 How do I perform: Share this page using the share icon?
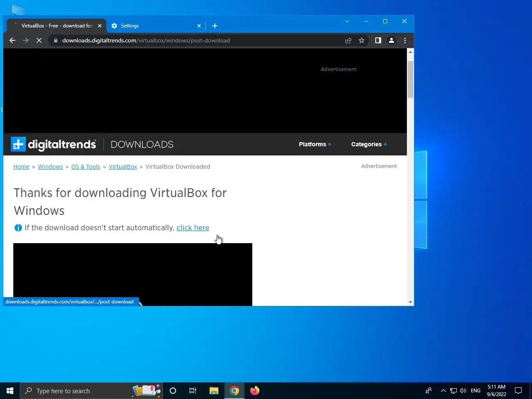pos(348,40)
